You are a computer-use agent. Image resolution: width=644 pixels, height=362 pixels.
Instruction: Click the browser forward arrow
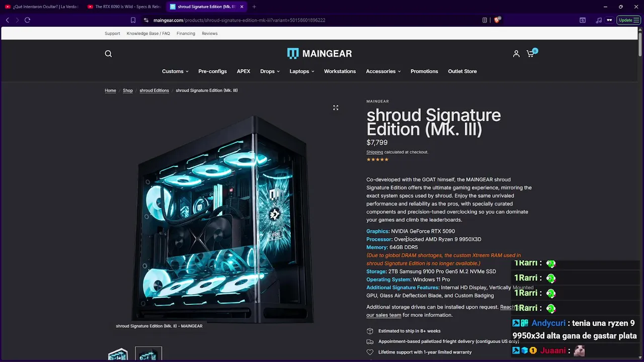click(x=17, y=20)
